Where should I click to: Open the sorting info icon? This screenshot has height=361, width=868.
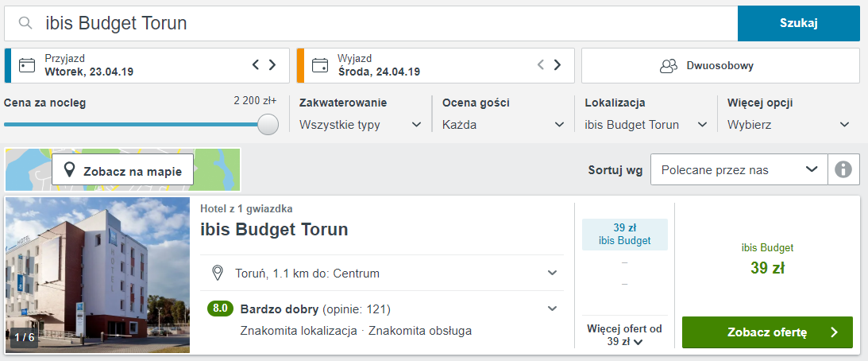pos(843,169)
